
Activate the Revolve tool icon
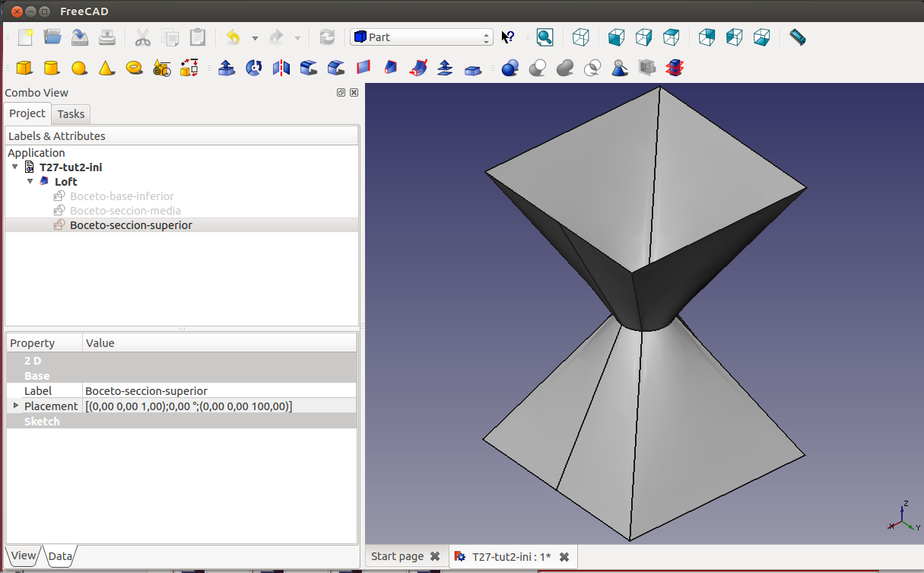254,68
